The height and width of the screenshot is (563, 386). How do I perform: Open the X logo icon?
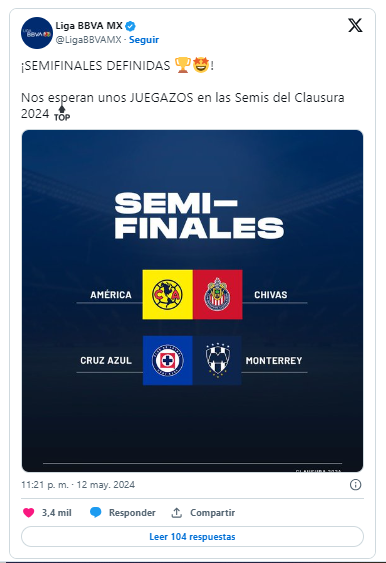coord(355,25)
